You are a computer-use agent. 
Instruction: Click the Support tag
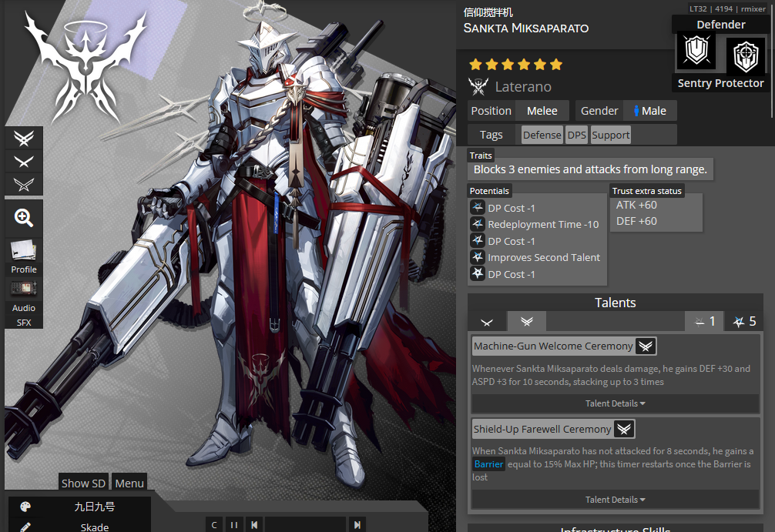click(x=611, y=135)
